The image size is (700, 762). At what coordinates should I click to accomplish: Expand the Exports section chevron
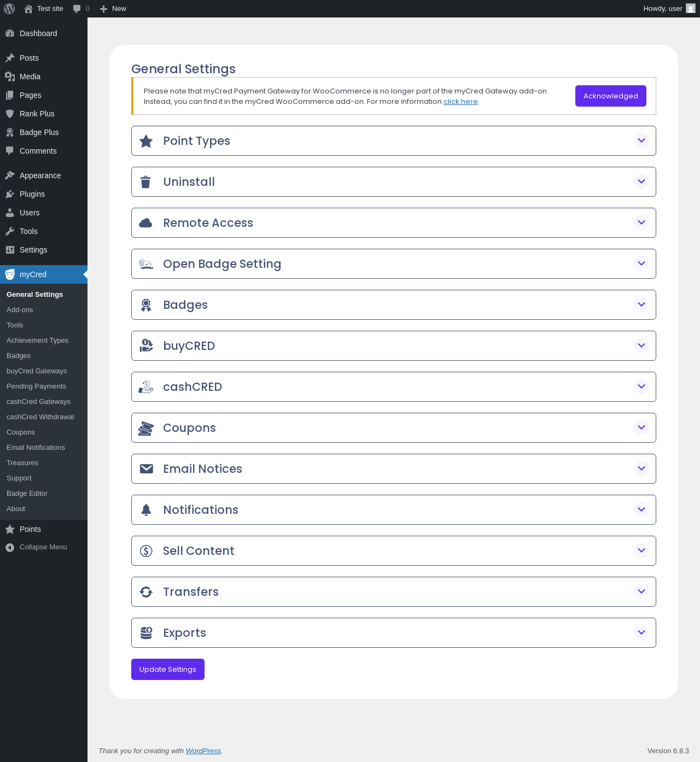[x=641, y=632]
